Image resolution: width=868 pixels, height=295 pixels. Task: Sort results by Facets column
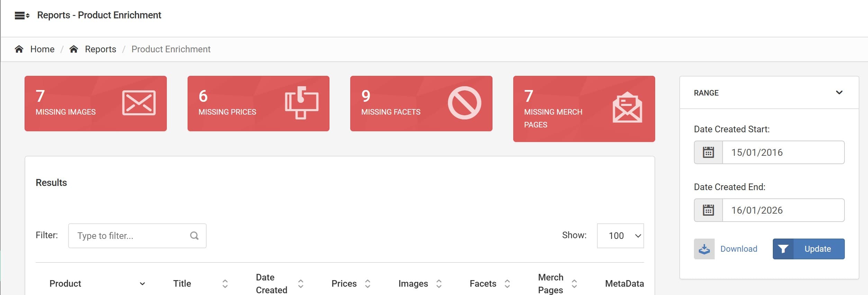point(507,284)
